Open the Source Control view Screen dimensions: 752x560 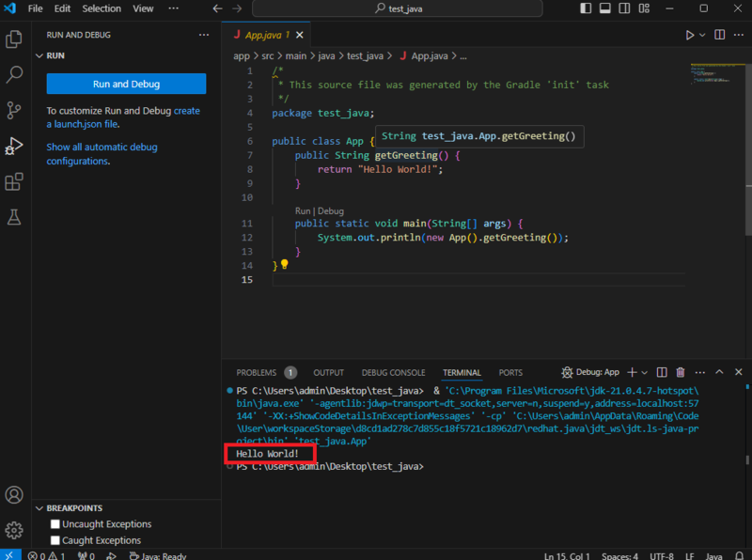pyautogui.click(x=14, y=110)
